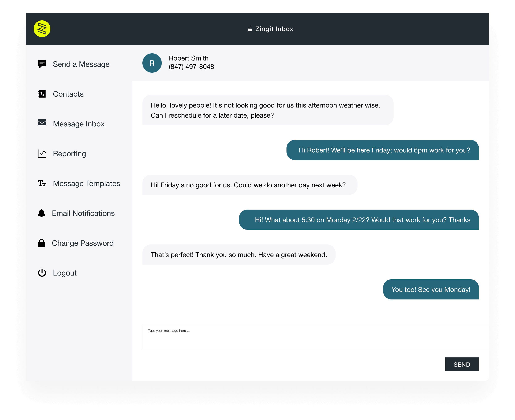The image size is (515, 420).
Task: Click Robert Smith's avatar circle
Action: point(152,63)
